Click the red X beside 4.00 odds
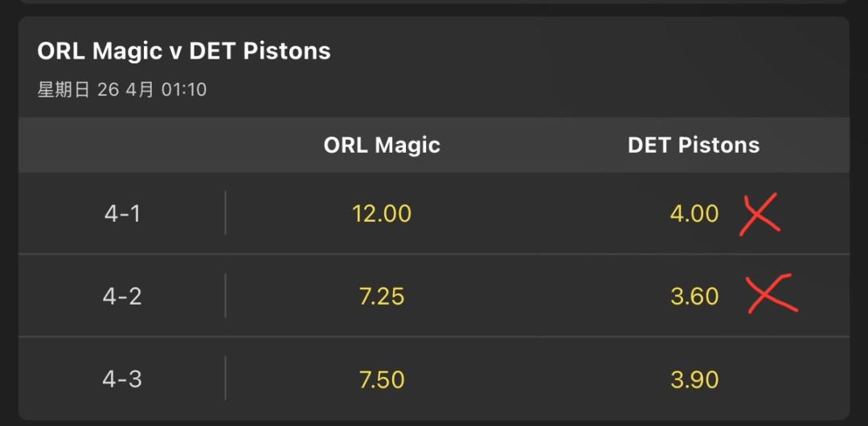Screen dimensions: 868x426 coord(759,214)
